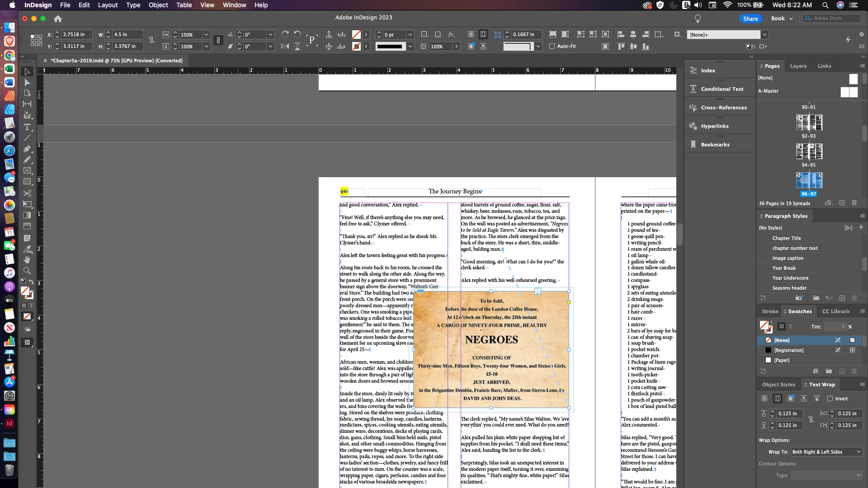868x488 pixels.
Task: Select the Scissors tool
Action: click(x=27, y=193)
